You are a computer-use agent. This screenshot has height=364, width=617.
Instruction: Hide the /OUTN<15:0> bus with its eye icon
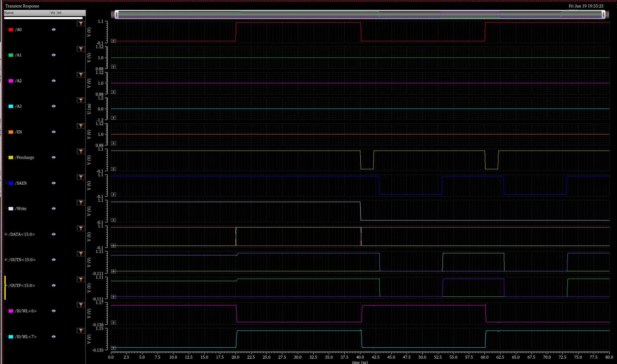coord(54,260)
